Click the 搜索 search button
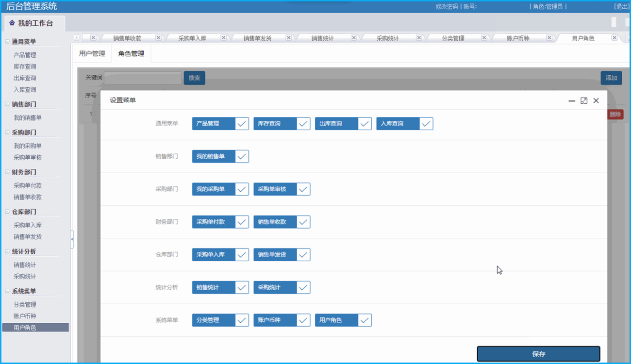Viewport: 631px width, 364px height. tap(195, 78)
